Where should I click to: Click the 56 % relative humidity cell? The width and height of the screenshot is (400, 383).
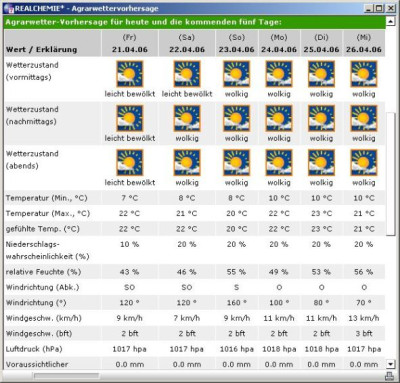pos(364,272)
